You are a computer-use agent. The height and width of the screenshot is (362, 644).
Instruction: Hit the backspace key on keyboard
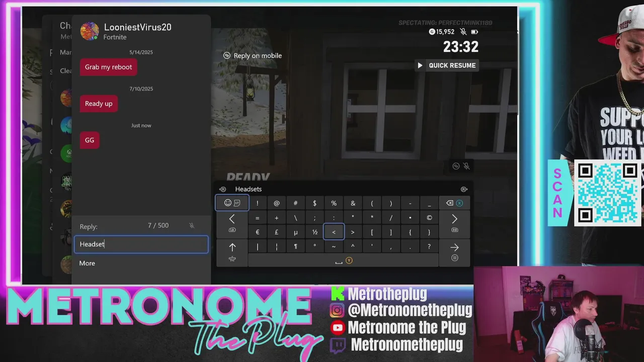pyautogui.click(x=454, y=203)
